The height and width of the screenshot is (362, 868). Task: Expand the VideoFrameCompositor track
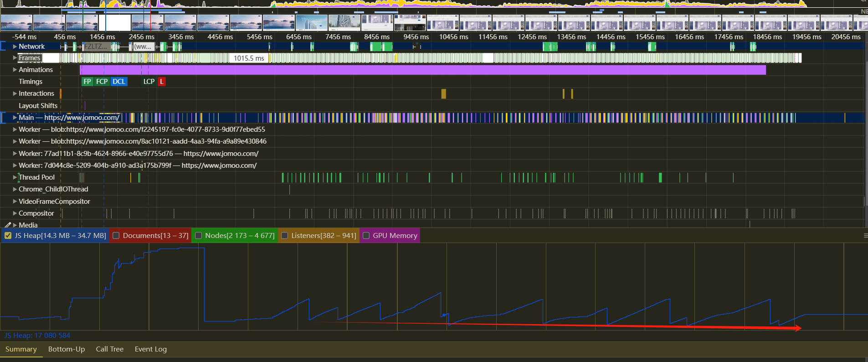click(15, 202)
